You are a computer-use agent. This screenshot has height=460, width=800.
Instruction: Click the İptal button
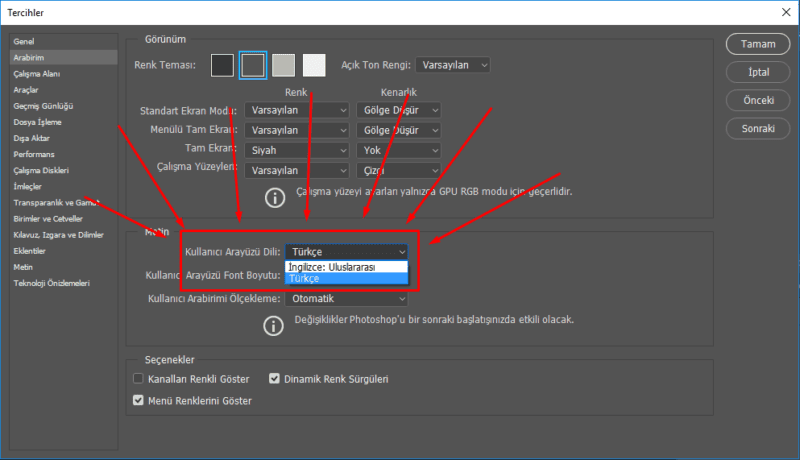758,73
